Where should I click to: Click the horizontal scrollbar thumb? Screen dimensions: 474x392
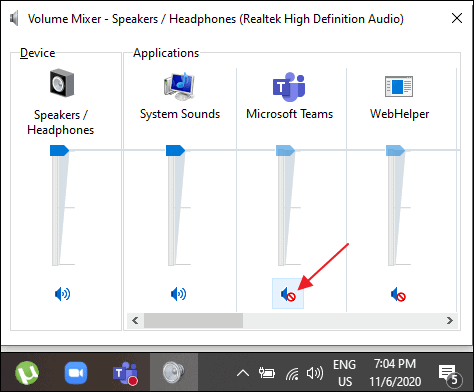click(193, 320)
